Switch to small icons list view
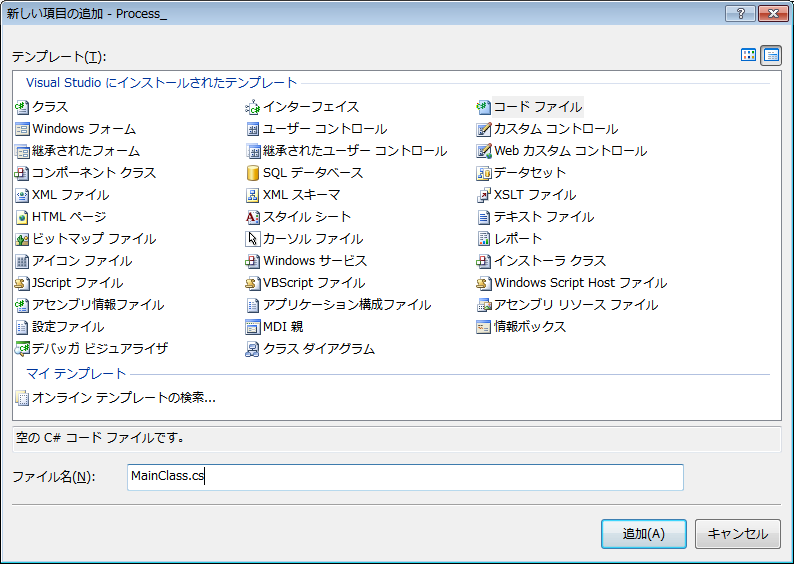This screenshot has height=564, width=794. pos(771,55)
